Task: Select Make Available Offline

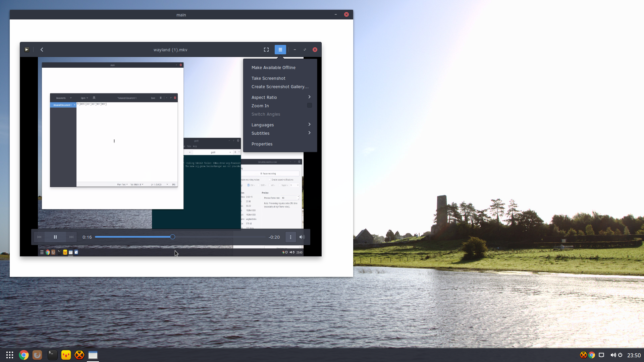Action: click(280, 68)
